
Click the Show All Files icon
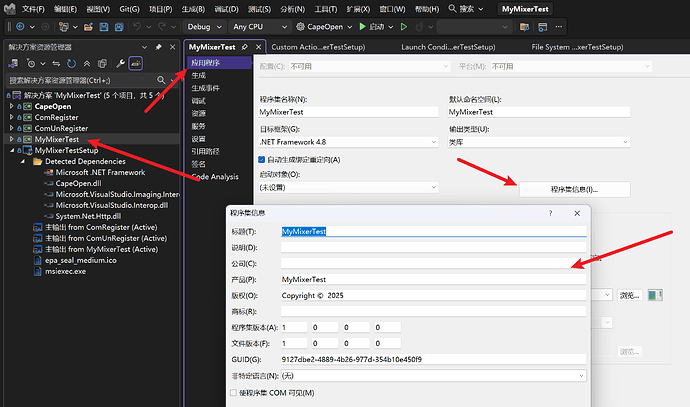click(103, 63)
